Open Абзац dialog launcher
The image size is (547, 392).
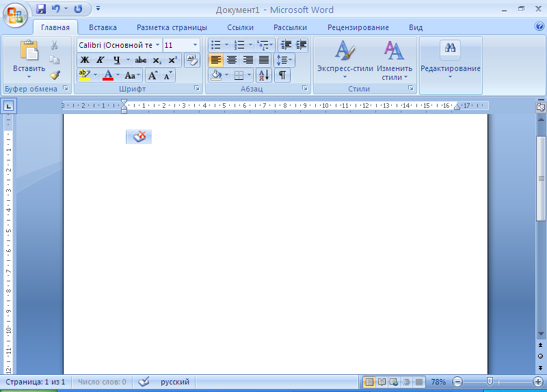(304, 88)
